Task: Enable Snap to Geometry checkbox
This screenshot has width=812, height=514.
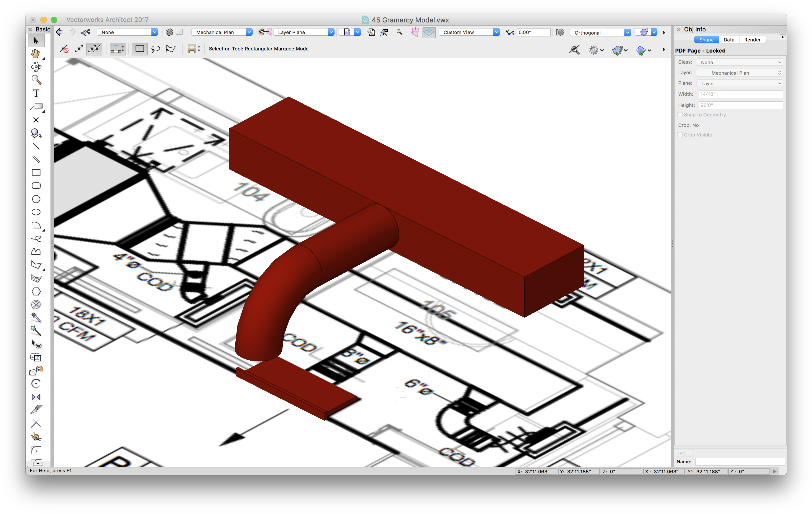Action: coord(680,115)
